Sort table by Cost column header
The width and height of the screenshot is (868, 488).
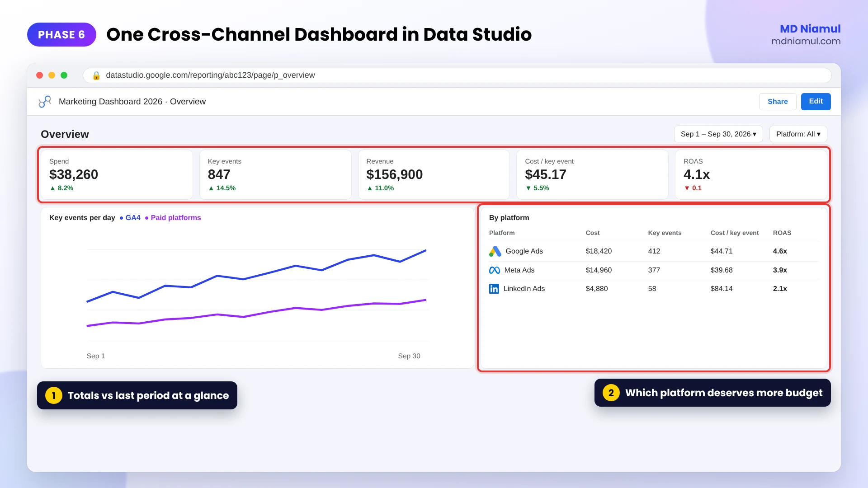point(593,233)
